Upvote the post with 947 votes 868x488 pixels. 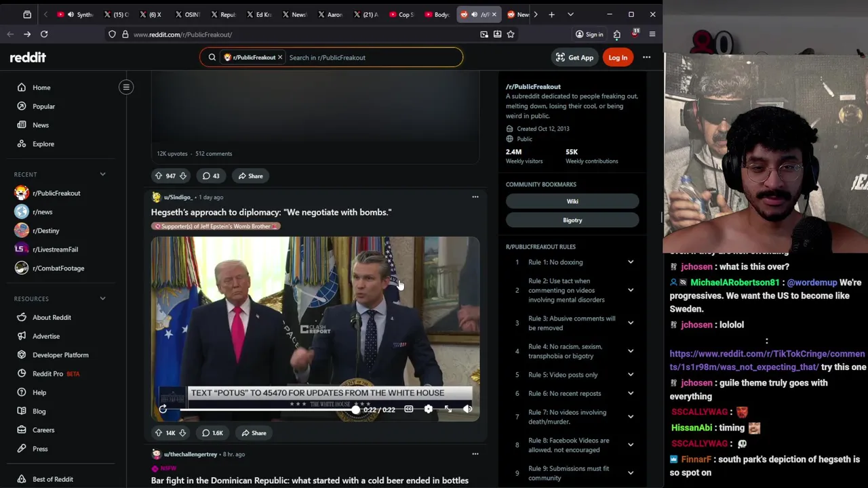click(159, 176)
